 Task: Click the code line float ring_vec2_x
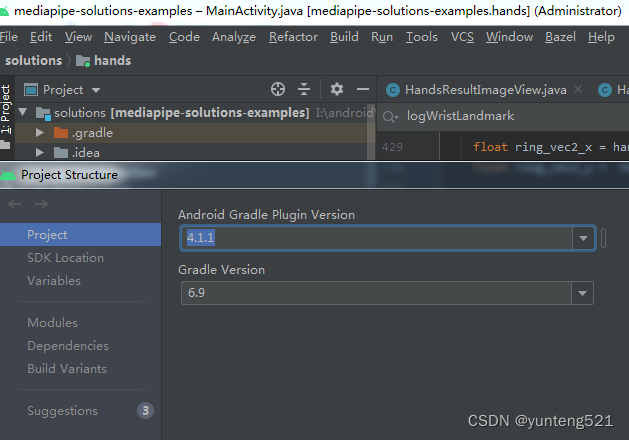click(551, 147)
